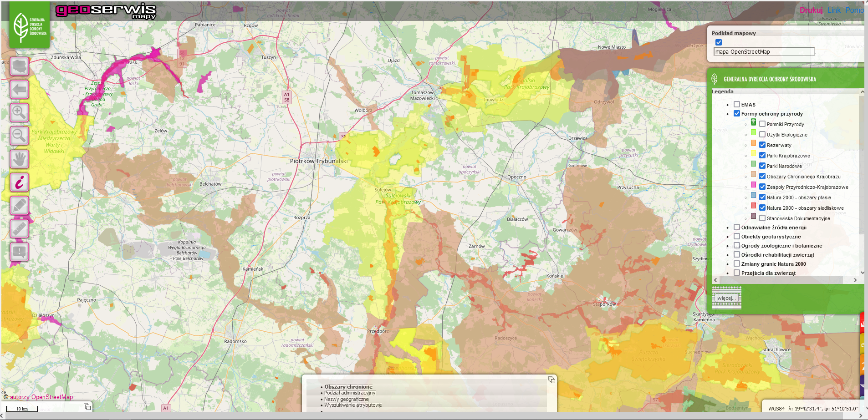Image resolution: width=868 pixels, height=420 pixels.
Task: Click the Poland full-extent map icon
Action: [x=19, y=66]
